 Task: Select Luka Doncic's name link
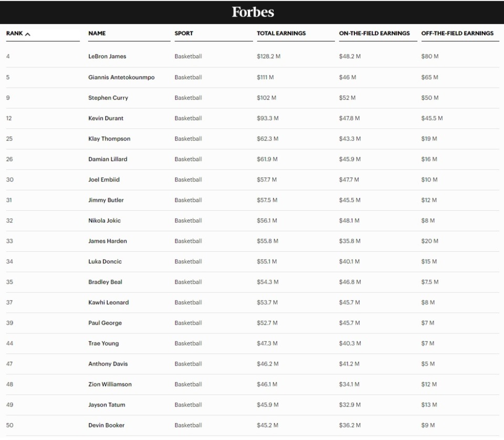(x=104, y=262)
